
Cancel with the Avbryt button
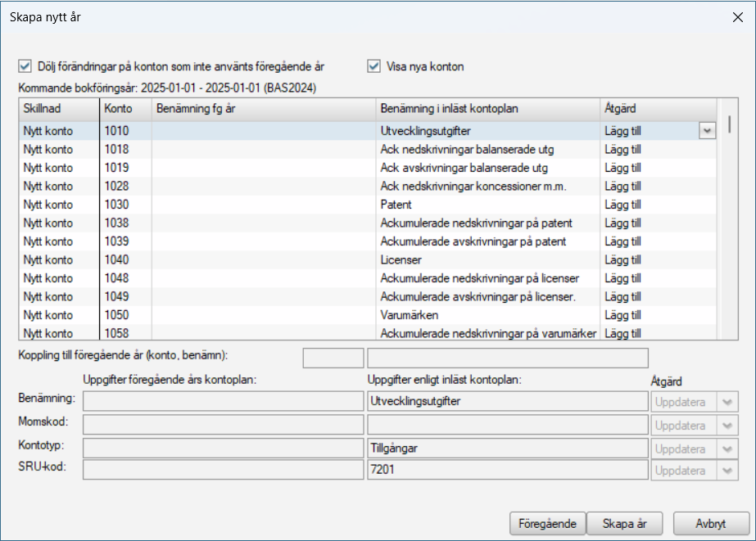(711, 523)
